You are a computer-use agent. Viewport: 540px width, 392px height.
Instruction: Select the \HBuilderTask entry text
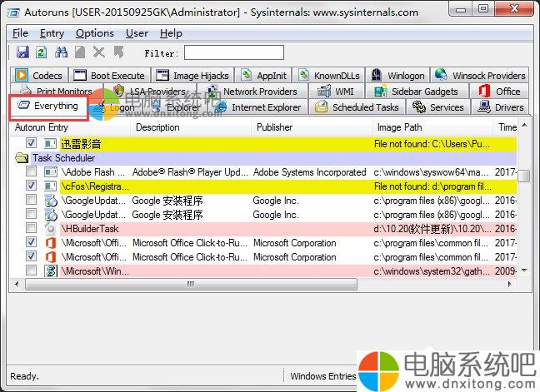coord(90,229)
